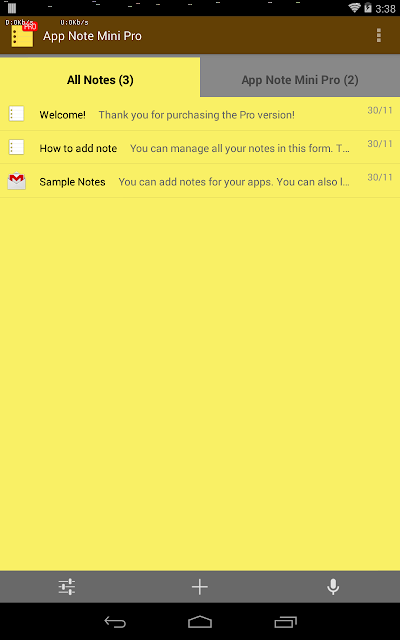This screenshot has height=640, width=400.
Task: Open the settings sliders icon
Action: coord(67,587)
